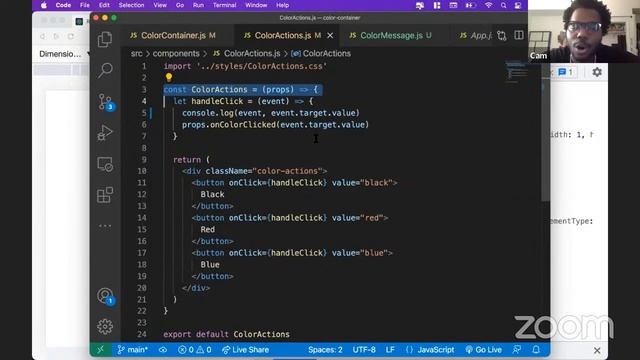Show additional views ellipsis in activity bar

[x=105, y=225]
